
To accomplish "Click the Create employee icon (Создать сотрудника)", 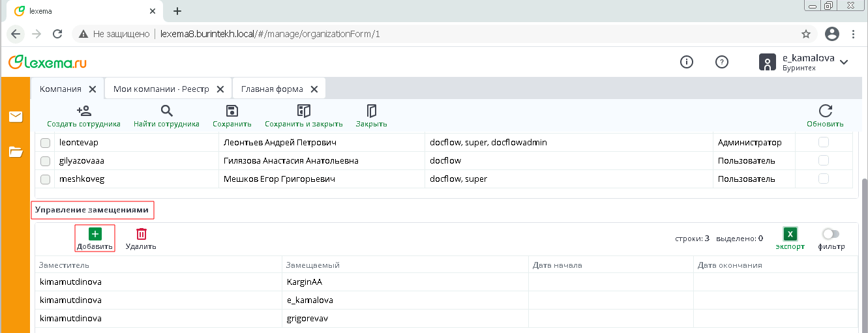I will pyautogui.click(x=83, y=111).
